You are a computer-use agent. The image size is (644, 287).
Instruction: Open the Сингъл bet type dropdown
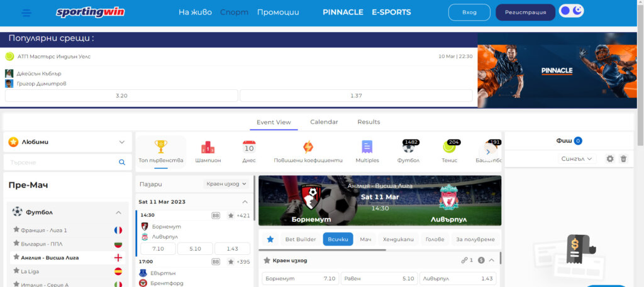click(x=577, y=159)
